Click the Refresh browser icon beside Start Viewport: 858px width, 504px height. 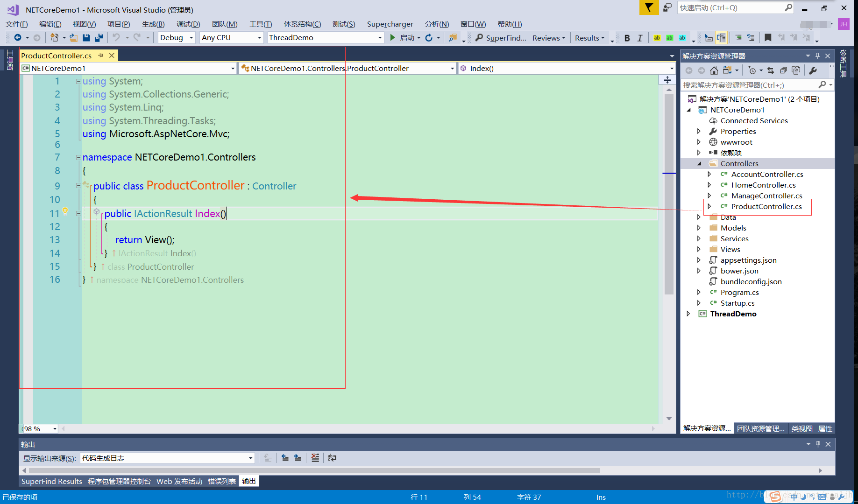429,37
